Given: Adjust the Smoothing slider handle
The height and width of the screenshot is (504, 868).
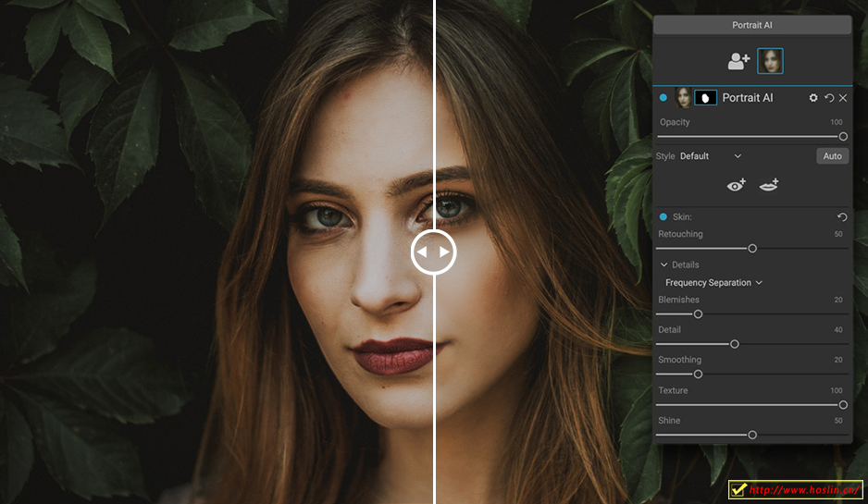Looking at the screenshot, I should click(698, 374).
